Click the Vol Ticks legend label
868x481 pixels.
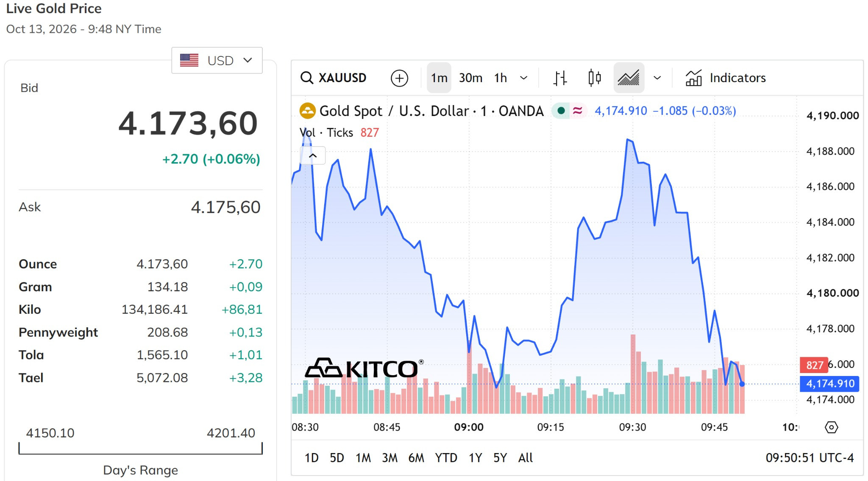pyautogui.click(x=326, y=133)
